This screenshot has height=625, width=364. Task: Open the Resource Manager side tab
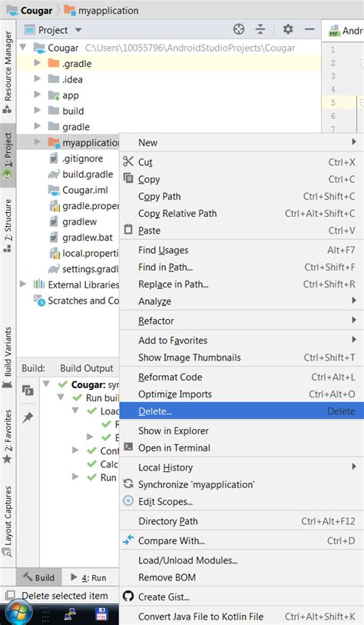pos(8,71)
